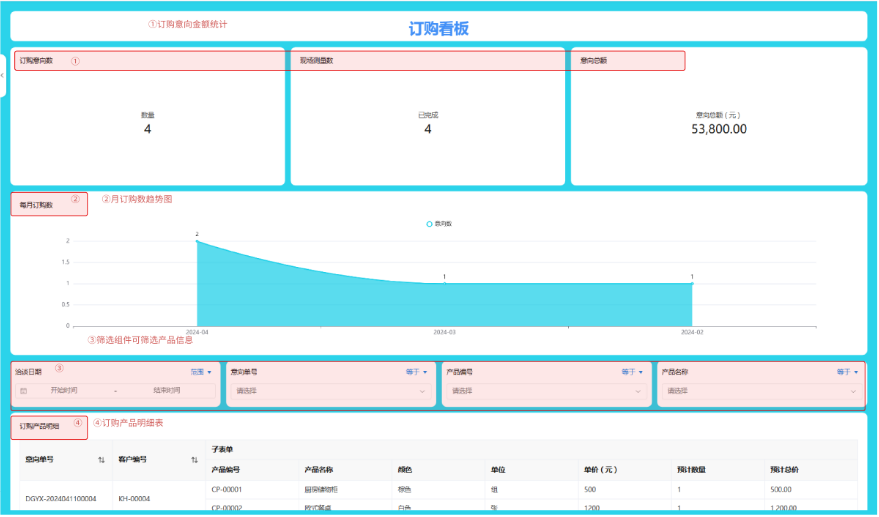This screenshot has width=879, height=517.
Task: Click the 2024-04 data point on the chart
Action: point(197,241)
